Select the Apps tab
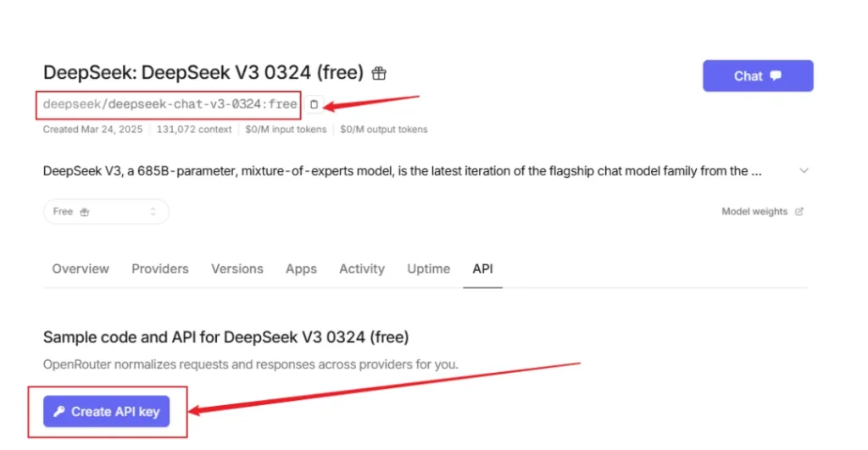The width and height of the screenshot is (868, 450). point(301,269)
